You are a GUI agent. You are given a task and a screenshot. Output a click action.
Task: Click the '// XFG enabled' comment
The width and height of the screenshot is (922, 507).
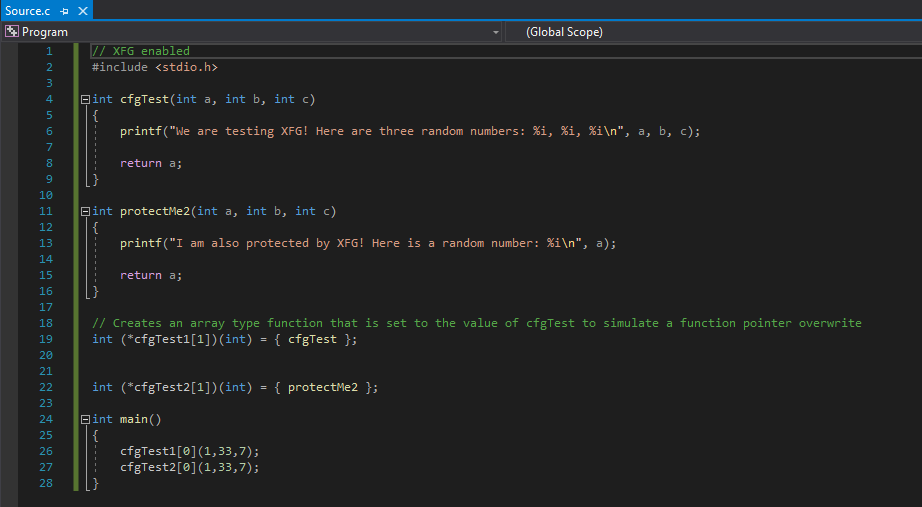[141, 51]
